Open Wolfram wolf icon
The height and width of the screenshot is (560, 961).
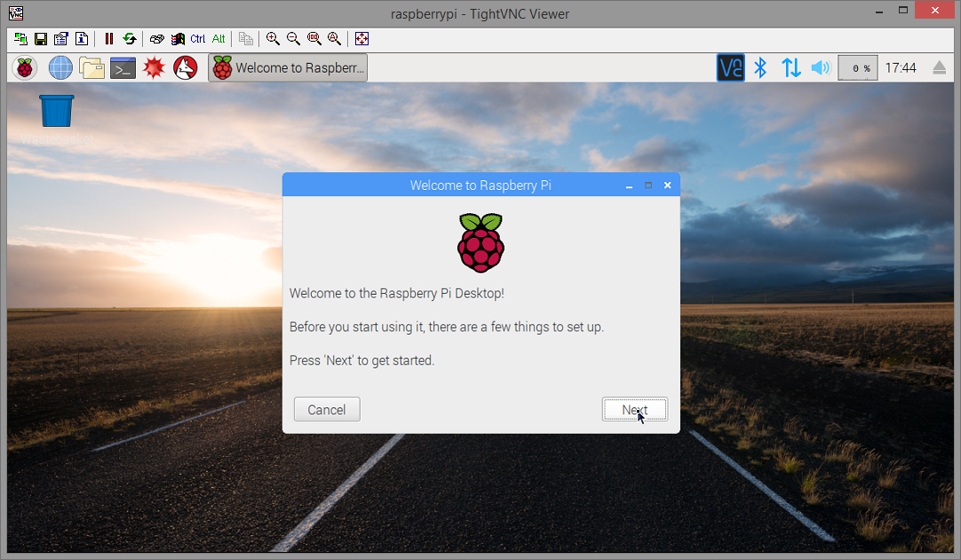click(186, 68)
